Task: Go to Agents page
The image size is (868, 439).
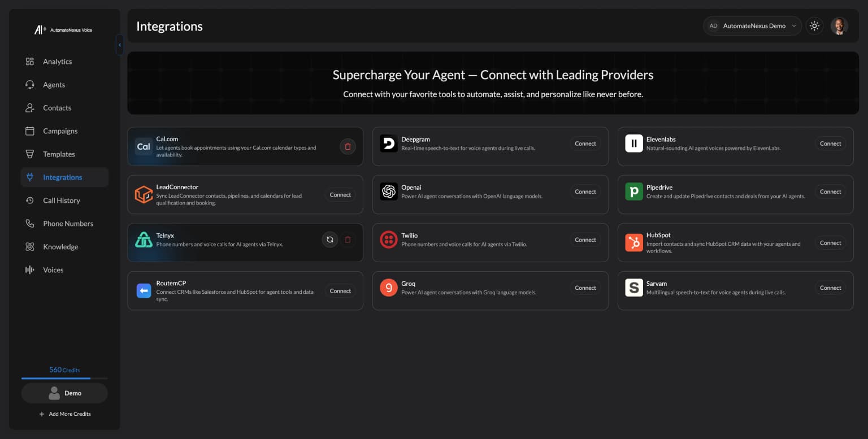Action: 64,85
